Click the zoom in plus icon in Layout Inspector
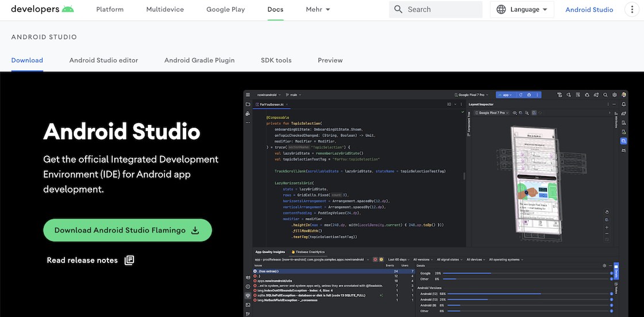Screen dimensions: 644x317 pyautogui.click(x=607, y=227)
